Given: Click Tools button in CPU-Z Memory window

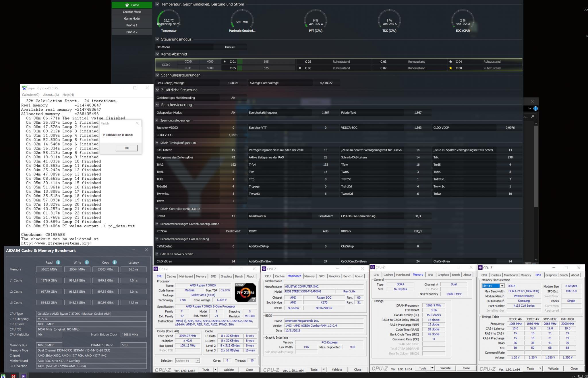Looking at the screenshot, I should click(x=422, y=368).
